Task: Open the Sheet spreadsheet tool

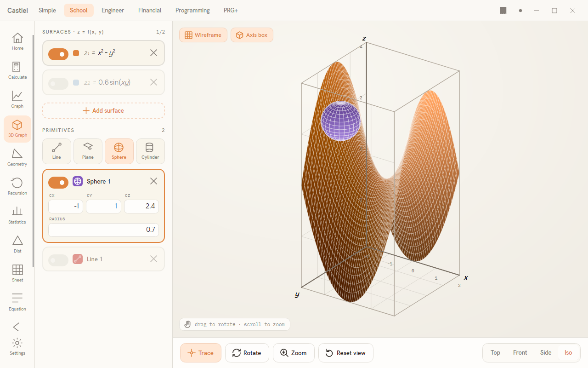Action: [17, 273]
